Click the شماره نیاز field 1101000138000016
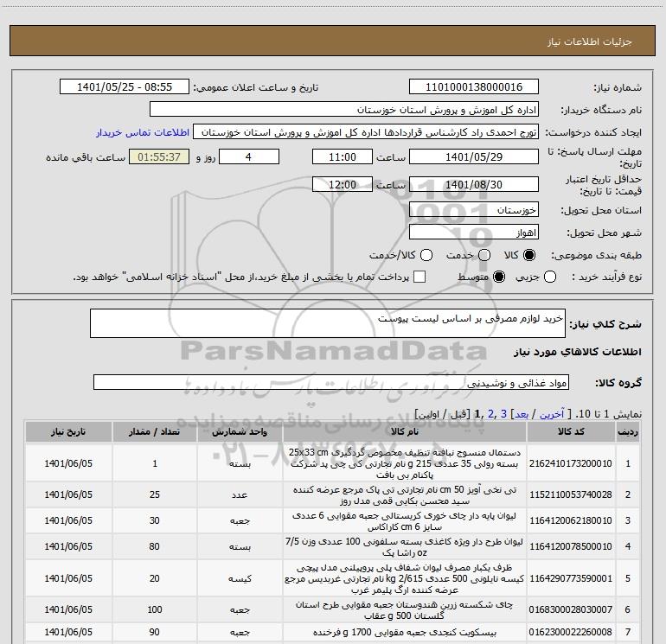The image size is (666, 644). pos(474,86)
